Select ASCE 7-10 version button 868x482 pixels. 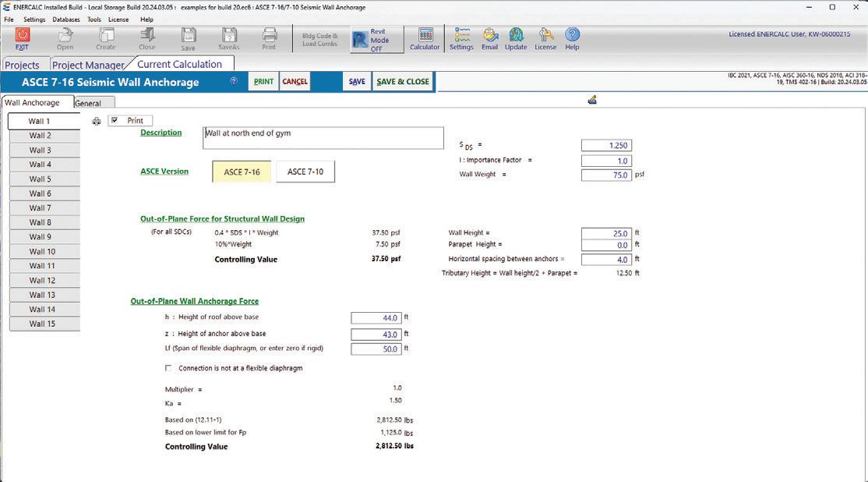[305, 172]
